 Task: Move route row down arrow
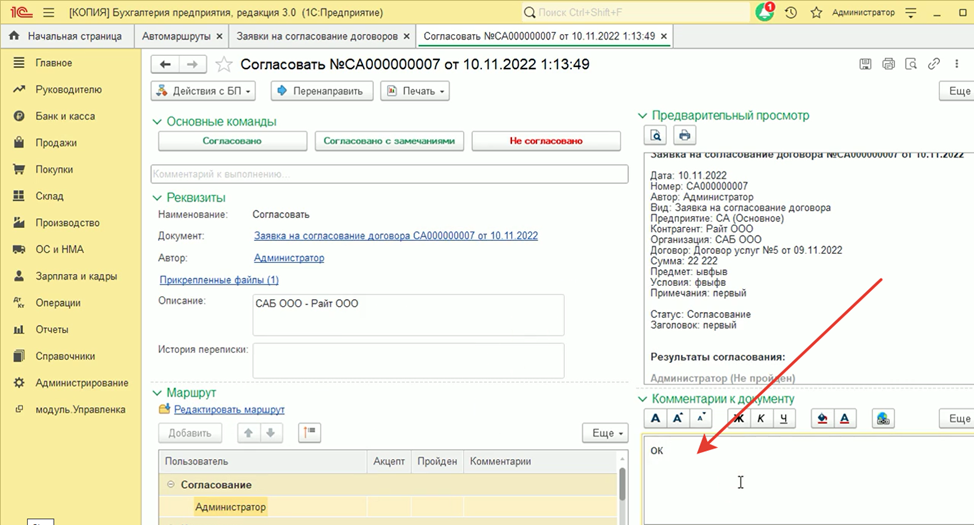(x=271, y=433)
